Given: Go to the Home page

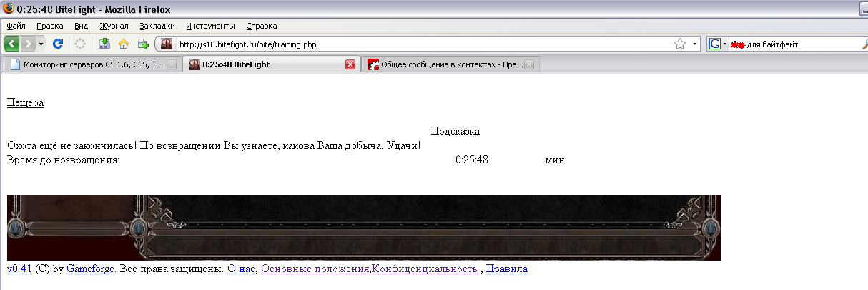Looking at the screenshot, I should point(123,44).
